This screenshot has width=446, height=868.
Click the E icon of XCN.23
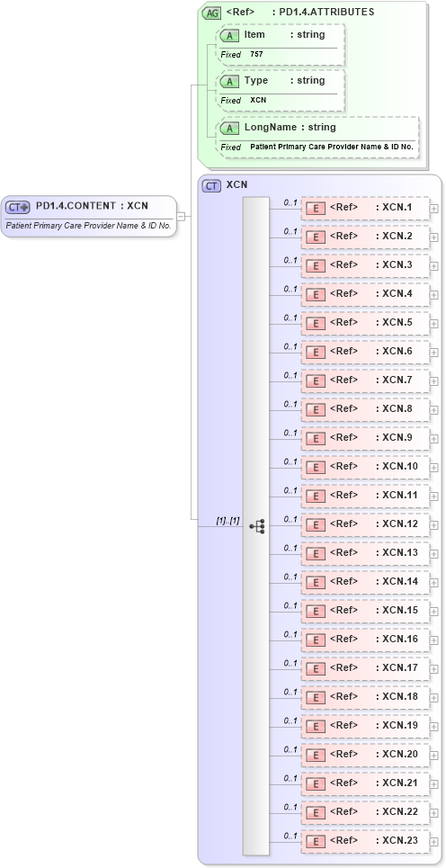[316, 842]
